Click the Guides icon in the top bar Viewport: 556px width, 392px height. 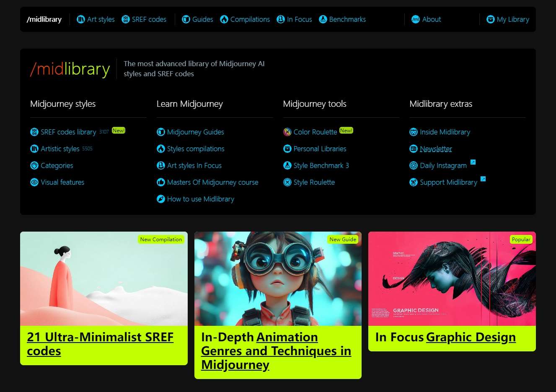coord(186,19)
